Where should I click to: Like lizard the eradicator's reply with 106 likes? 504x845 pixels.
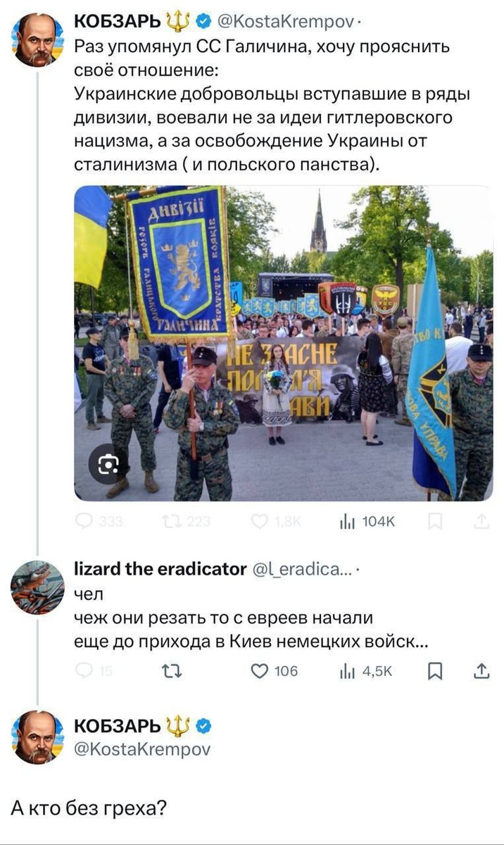point(275,671)
